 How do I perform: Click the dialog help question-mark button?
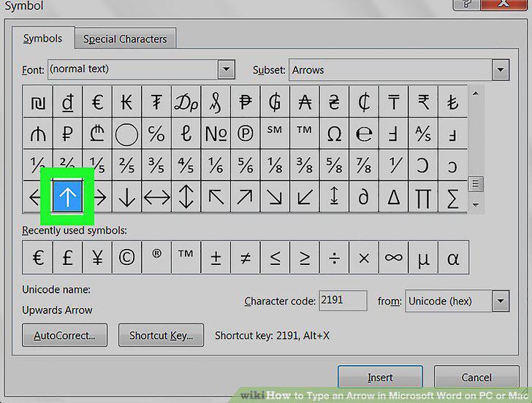point(466,4)
